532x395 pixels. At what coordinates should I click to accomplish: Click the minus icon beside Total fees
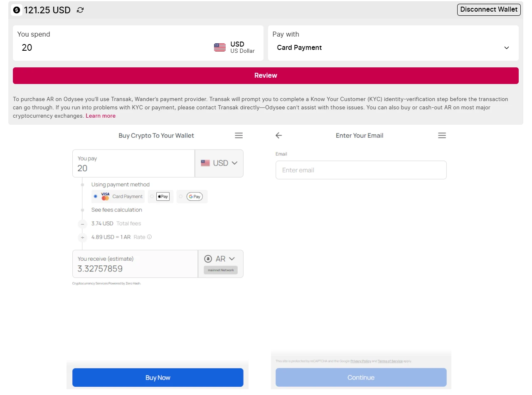pyautogui.click(x=82, y=224)
